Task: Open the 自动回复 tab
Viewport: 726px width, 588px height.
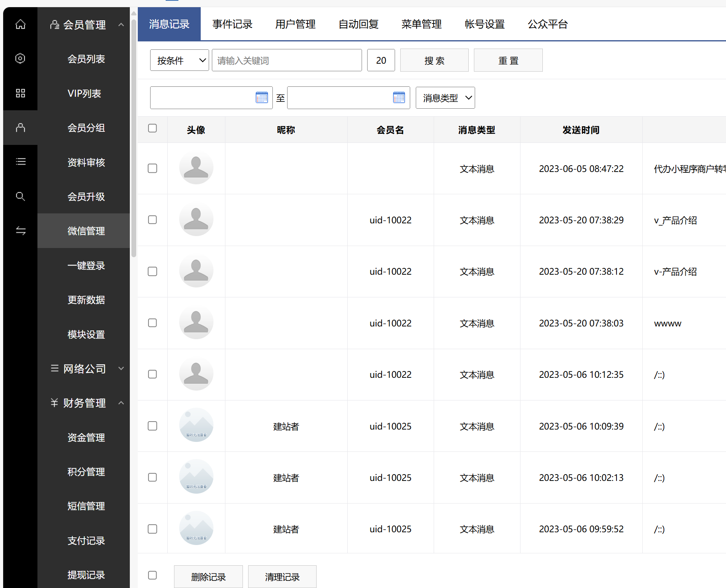Action: pyautogui.click(x=358, y=24)
